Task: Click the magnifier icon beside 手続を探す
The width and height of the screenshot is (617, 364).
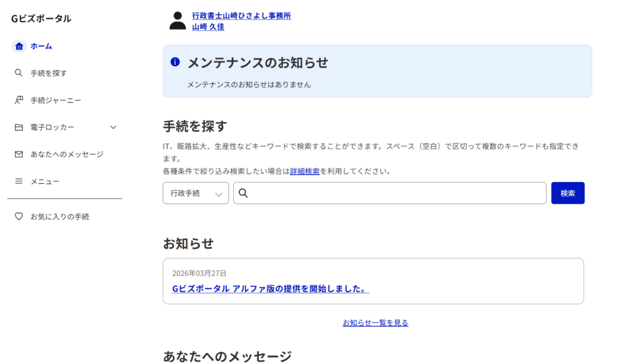Action: 19,73
